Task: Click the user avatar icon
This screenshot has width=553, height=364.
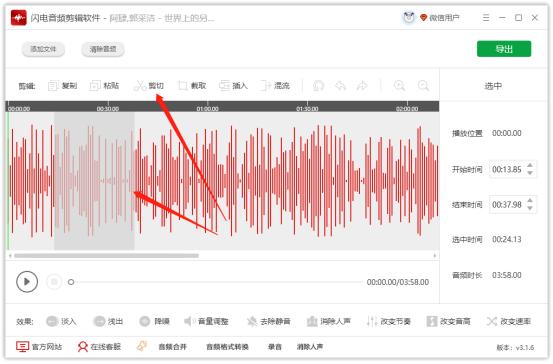Action: (409, 17)
